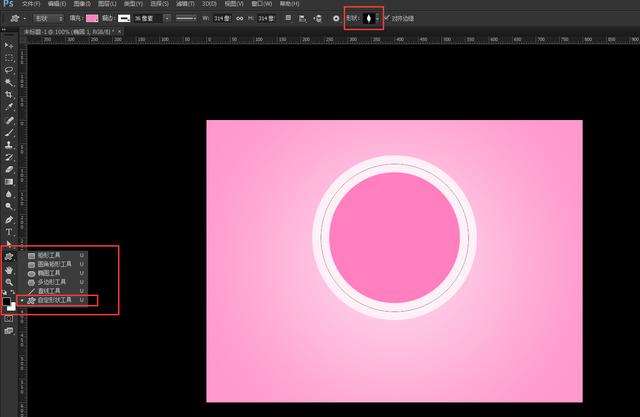Select the Hand tool
Image resolution: width=640 pixels, height=417 pixels.
click(9, 270)
